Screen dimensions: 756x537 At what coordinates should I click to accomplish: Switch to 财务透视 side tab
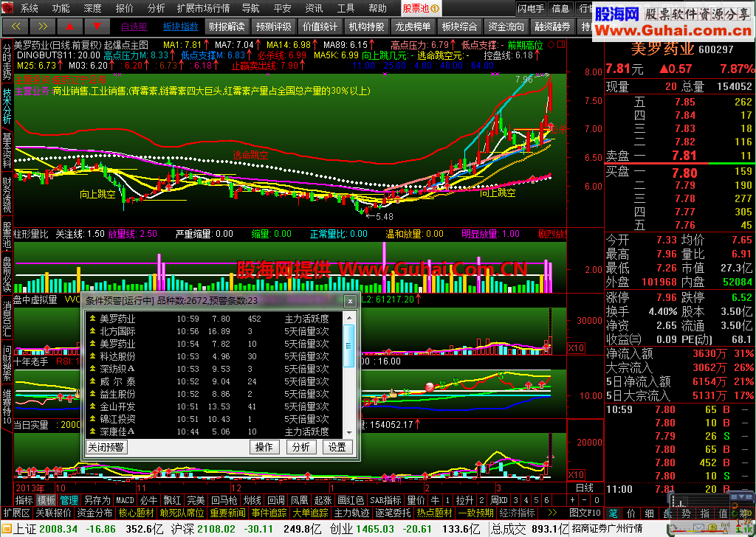click(x=7, y=195)
